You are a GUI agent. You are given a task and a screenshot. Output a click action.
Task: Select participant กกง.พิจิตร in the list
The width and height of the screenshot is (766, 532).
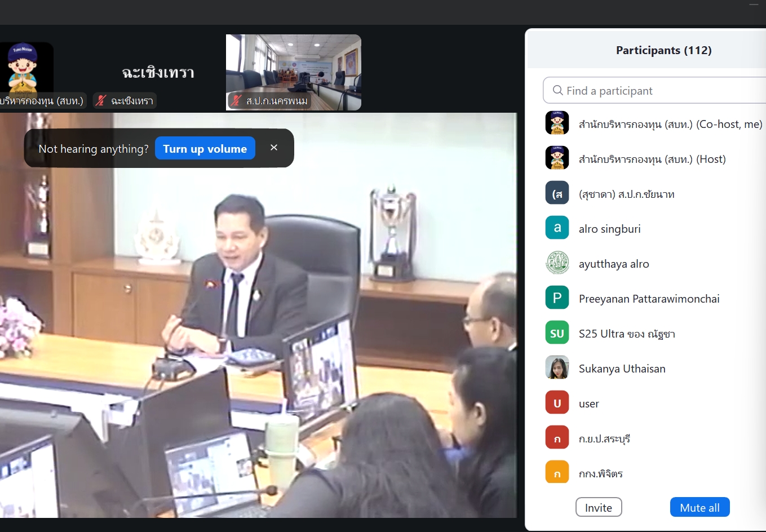(600, 473)
